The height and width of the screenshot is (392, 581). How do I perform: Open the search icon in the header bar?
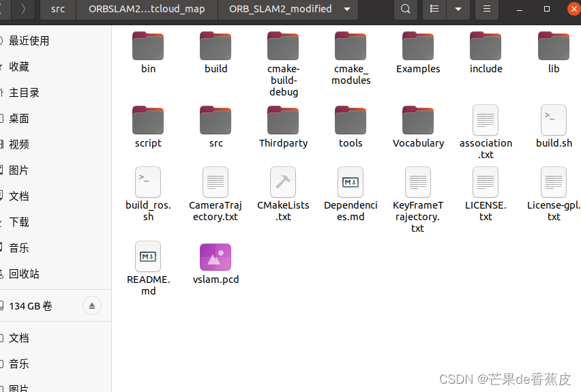405,9
